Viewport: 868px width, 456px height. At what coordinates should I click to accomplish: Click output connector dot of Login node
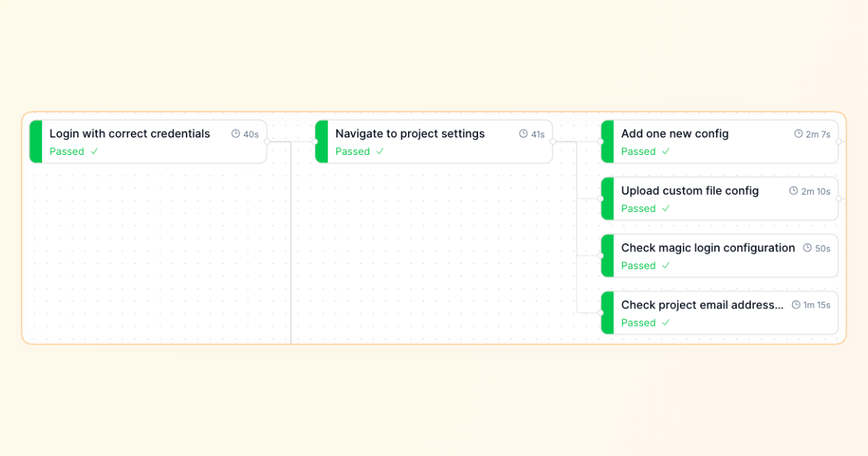click(267, 142)
